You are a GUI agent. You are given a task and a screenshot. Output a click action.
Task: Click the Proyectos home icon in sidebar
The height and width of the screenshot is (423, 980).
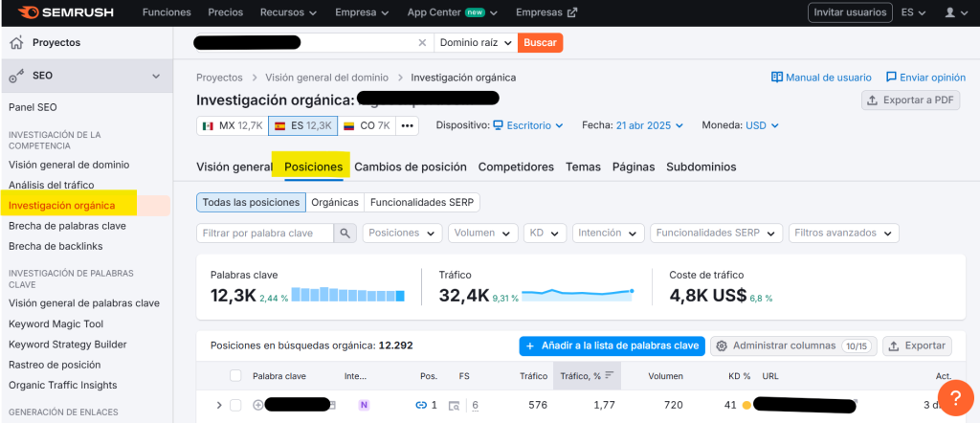pyautogui.click(x=16, y=43)
